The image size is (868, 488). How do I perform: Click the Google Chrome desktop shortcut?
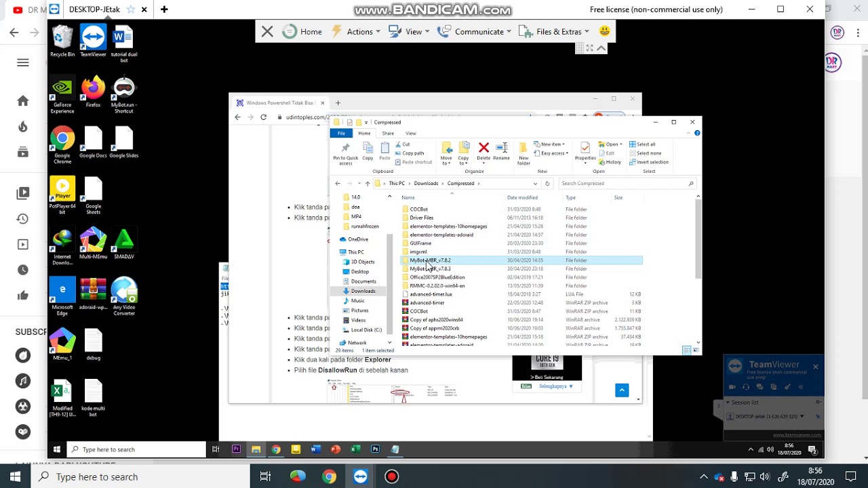pyautogui.click(x=62, y=145)
